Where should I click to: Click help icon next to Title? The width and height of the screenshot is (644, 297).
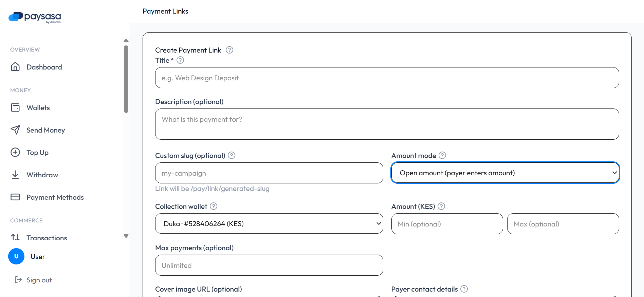coord(180,60)
